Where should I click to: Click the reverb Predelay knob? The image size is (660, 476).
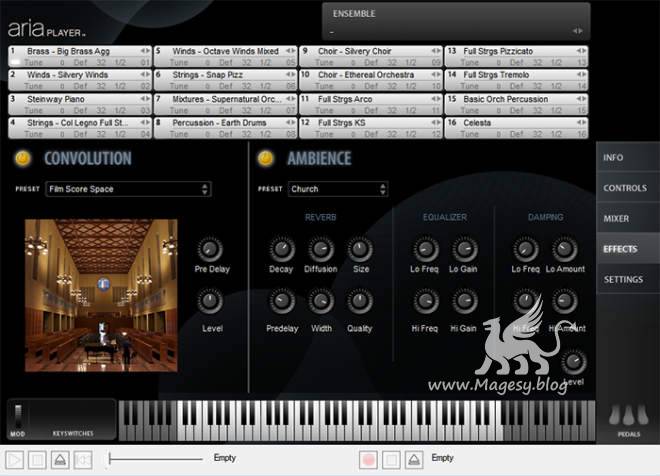pyautogui.click(x=282, y=300)
